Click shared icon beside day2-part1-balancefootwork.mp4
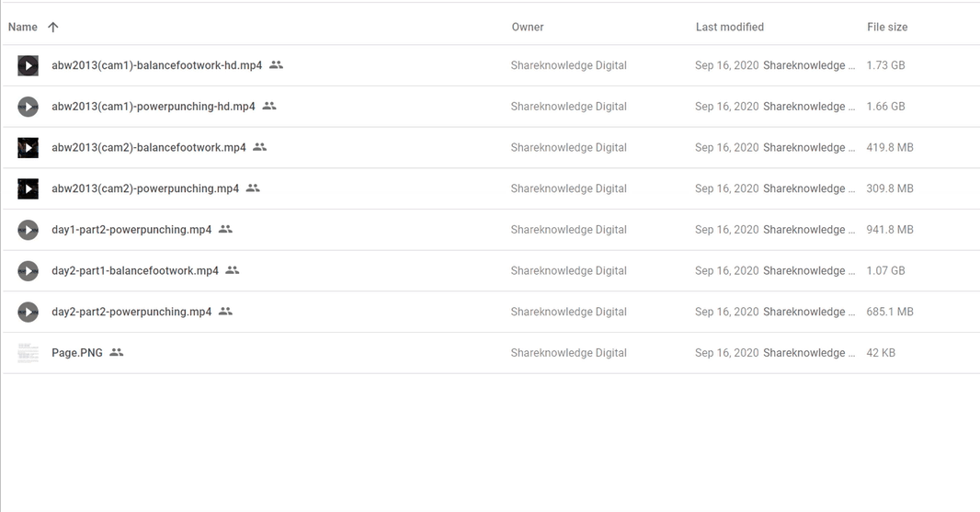Screen dimensions: 980x512 233,270
